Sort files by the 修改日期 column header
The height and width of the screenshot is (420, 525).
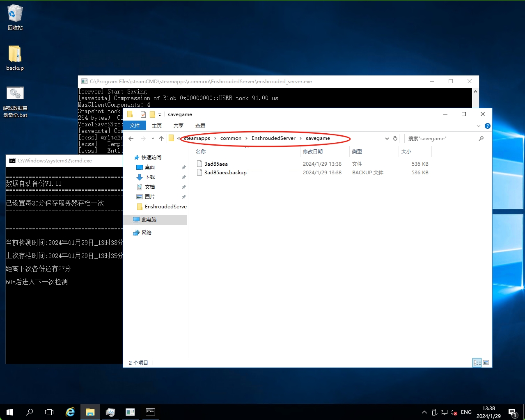[x=325, y=152]
